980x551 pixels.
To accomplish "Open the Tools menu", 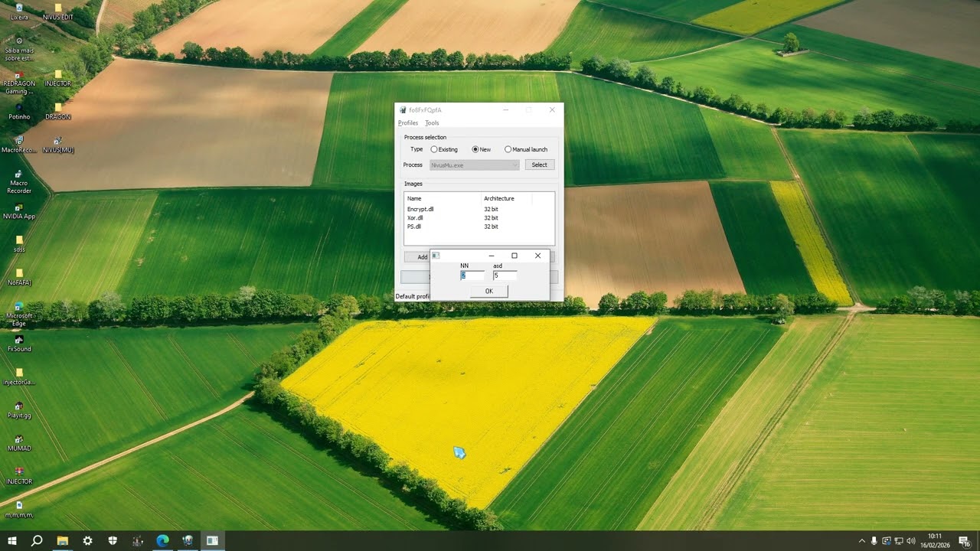I will coord(432,123).
